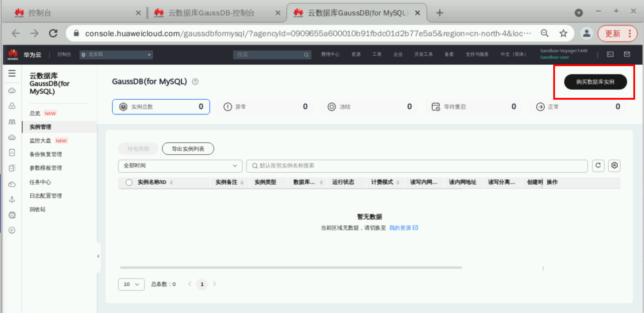The height and width of the screenshot is (313, 644).
Task: Open the 北京四 region selector
Action: point(116,55)
